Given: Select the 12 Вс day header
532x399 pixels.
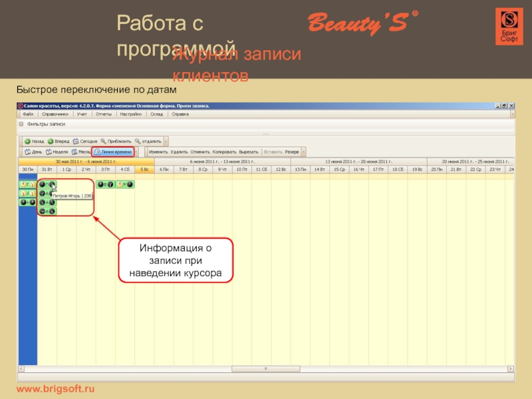Looking at the screenshot, I should pos(281,169).
